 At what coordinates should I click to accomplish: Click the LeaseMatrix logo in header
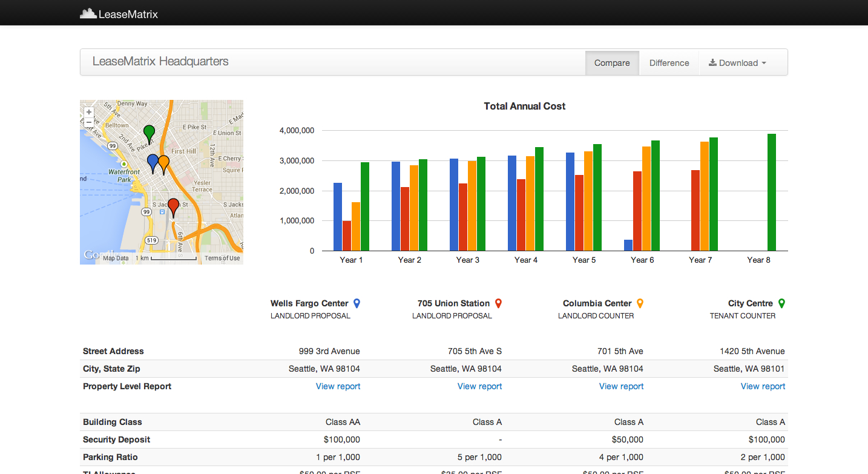(x=119, y=13)
